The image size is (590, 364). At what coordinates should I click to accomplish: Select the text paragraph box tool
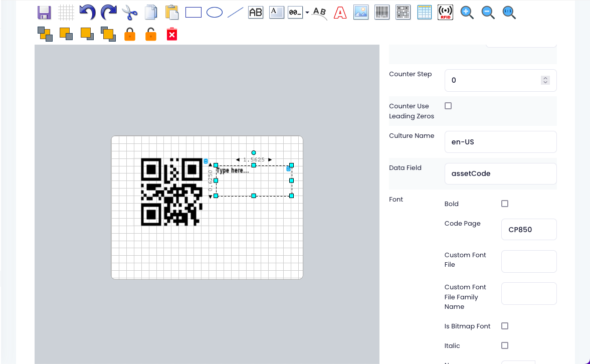click(x=277, y=13)
